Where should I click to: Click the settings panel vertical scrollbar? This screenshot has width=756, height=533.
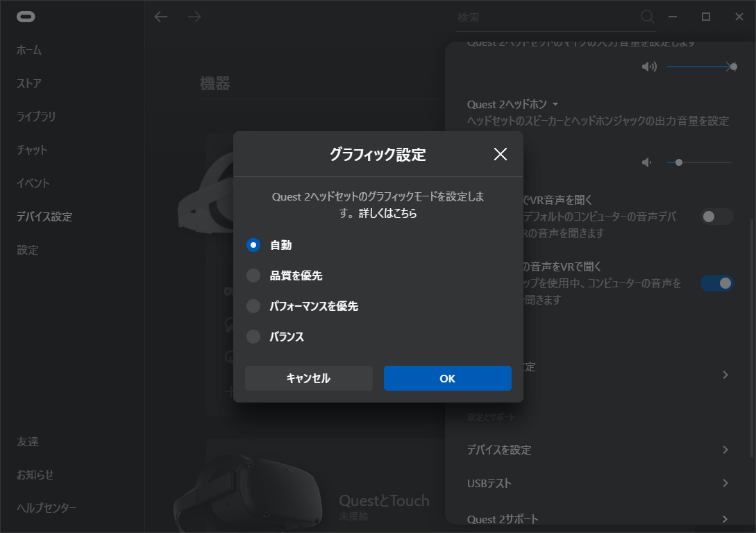pos(753,337)
